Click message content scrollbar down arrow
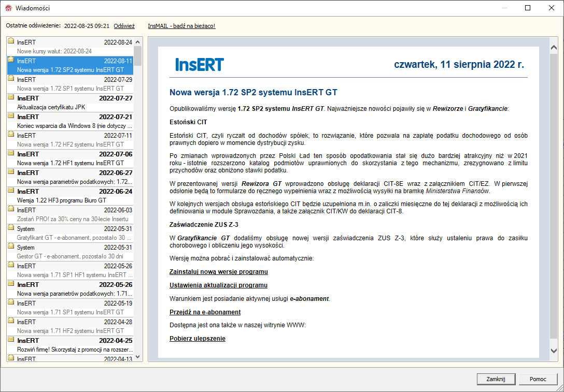The image size is (564, 392). [554, 351]
